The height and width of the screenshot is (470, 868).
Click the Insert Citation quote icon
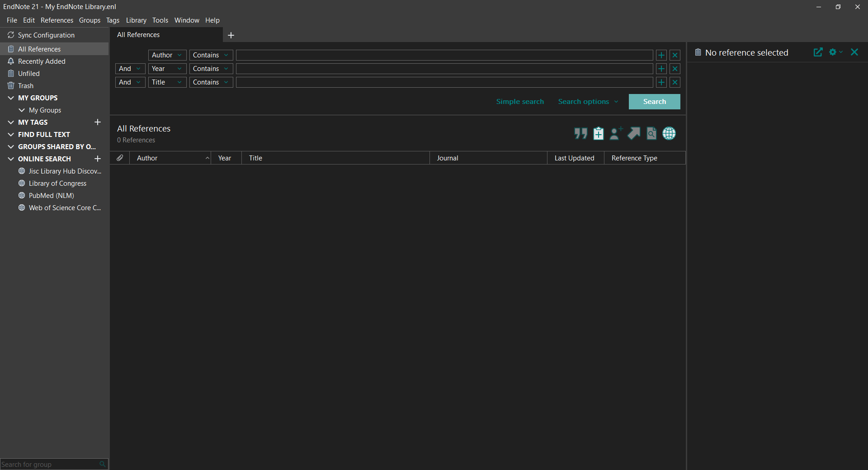point(580,133)
